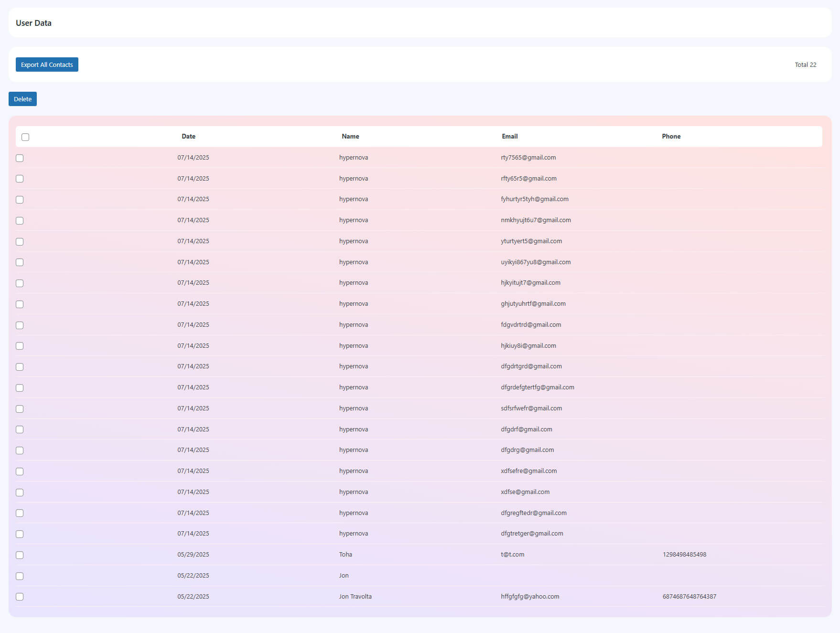Click email dfgdrf@gmail.com
The height and width of the screenshot is (633, 840).
(527, 429)
